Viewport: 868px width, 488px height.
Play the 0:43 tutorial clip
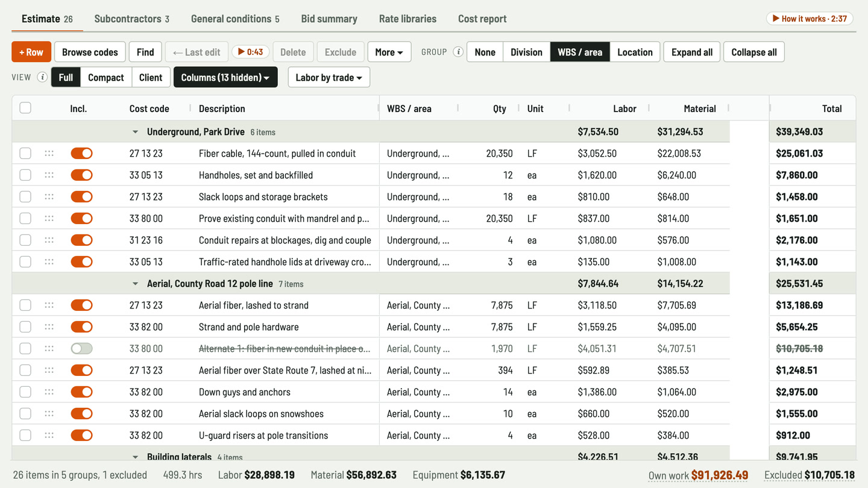[250, 52]
